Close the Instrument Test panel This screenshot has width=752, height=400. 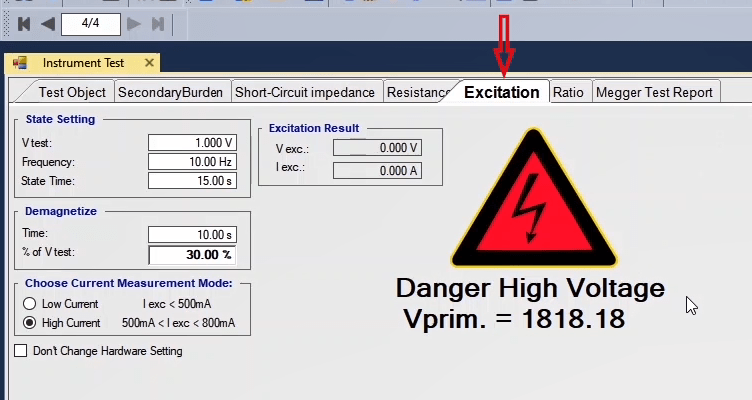(x=150, y=63)
